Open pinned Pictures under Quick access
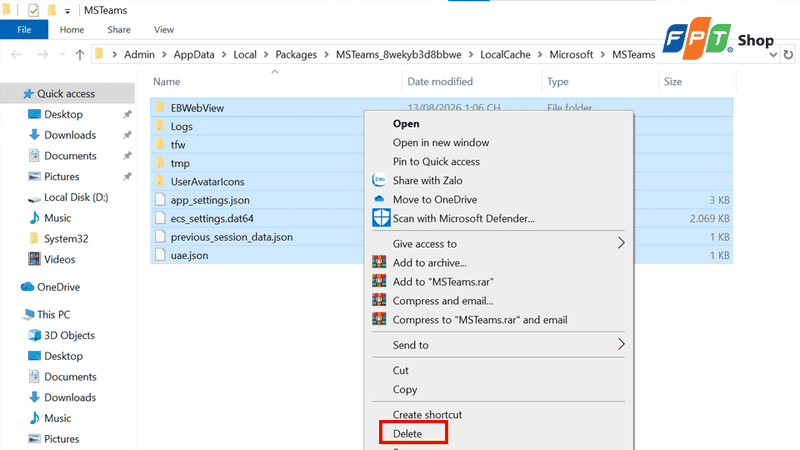Image resolution: width=800 pixels, height=450 pixels. (62, 177)
